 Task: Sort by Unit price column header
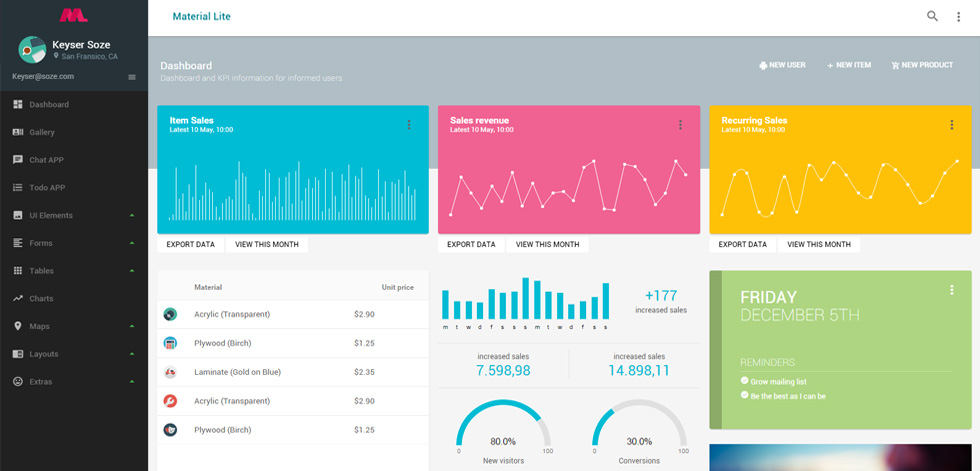click(398, 287)
